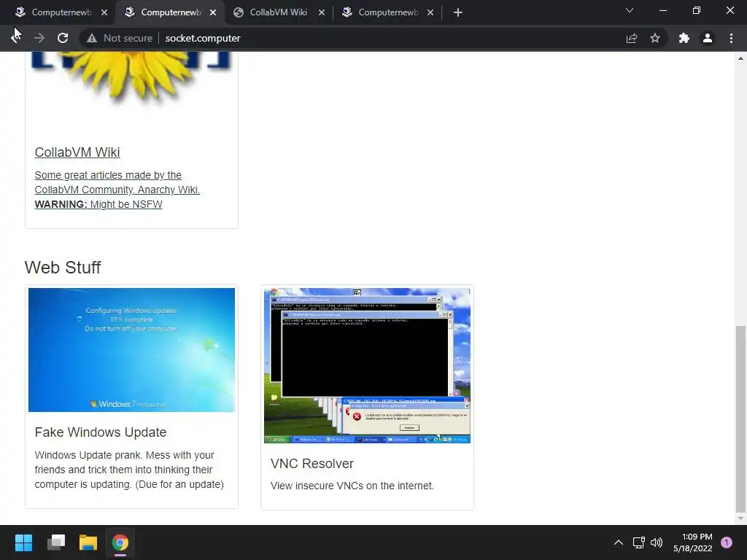Reload the socket.computer page
The image size is (747, 560).
63,38
